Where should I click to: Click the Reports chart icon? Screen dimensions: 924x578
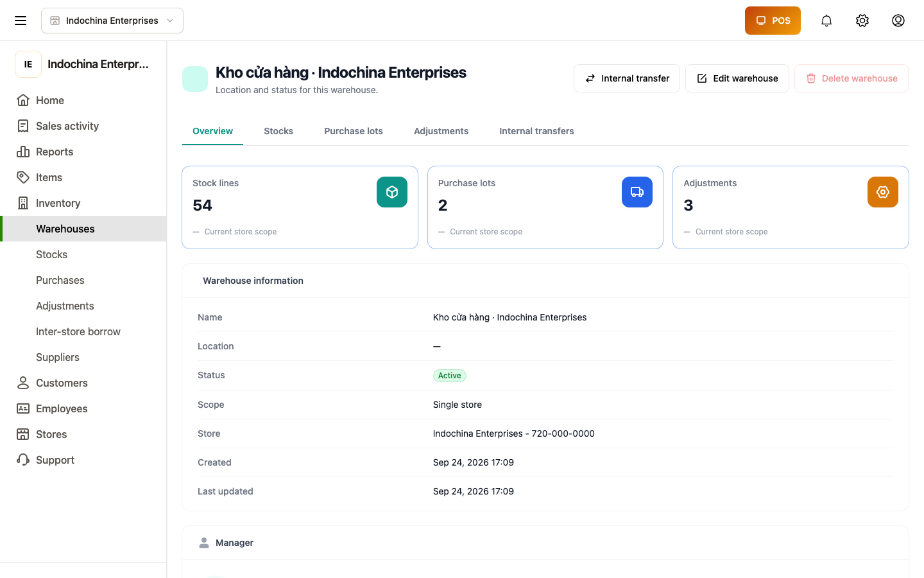point(23,152)
